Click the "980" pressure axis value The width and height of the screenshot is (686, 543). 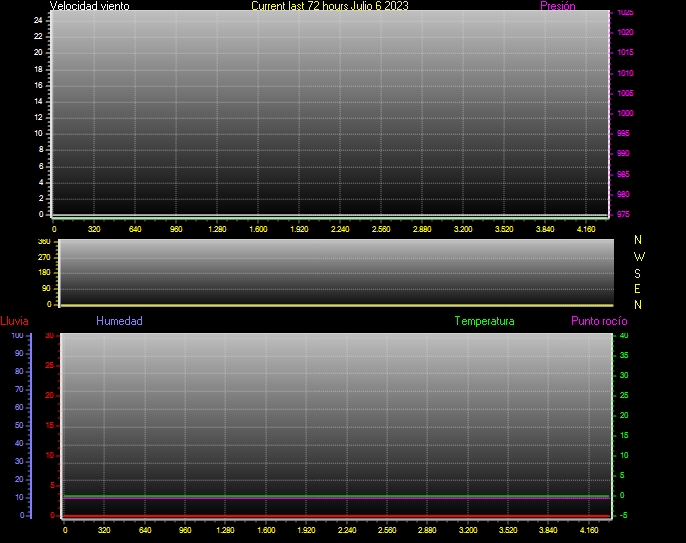pos(623,194)
